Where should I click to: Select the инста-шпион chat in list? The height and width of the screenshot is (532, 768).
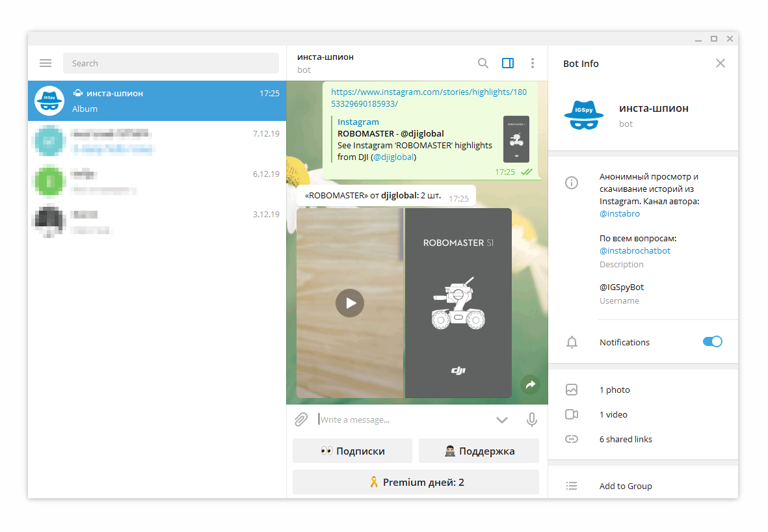(157, 101)
